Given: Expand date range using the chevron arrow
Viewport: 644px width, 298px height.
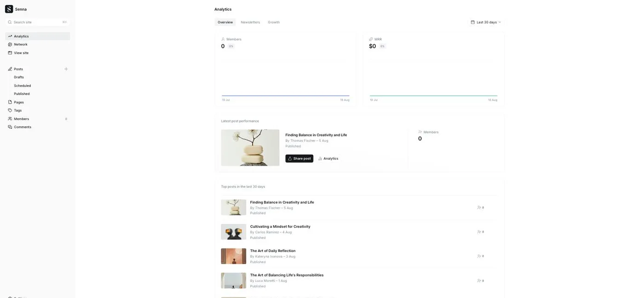Looking at the screenshot, I should [500, 22].
